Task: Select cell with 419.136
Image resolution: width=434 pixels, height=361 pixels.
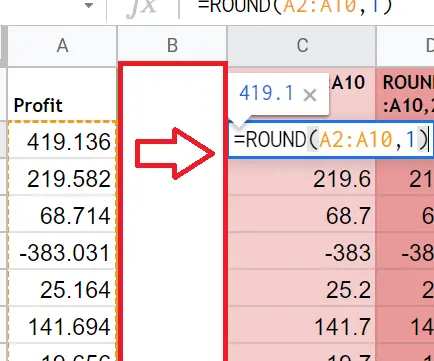Action: (x=62, y=140)
